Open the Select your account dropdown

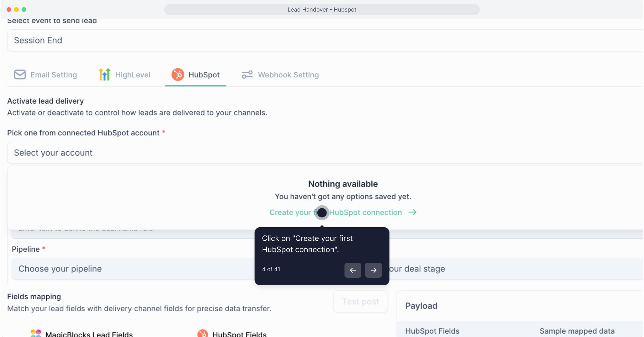325,153
